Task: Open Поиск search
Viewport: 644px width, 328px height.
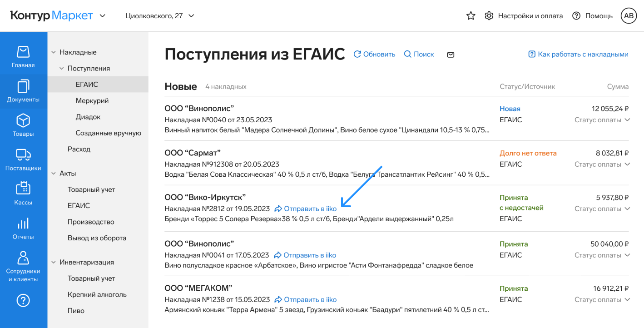Action: click(419, 54)
